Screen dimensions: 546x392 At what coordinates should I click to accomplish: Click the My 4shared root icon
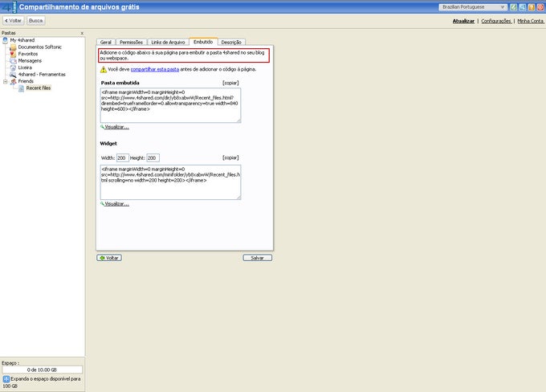point(6,40)
